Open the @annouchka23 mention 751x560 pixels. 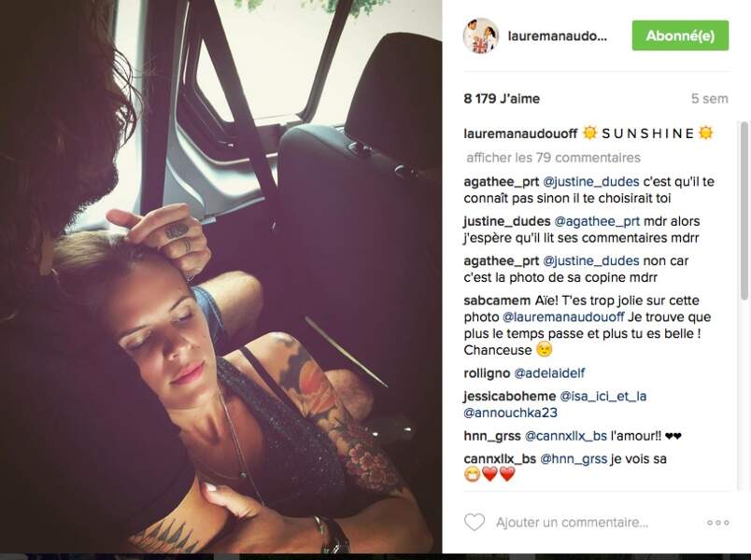511,413
